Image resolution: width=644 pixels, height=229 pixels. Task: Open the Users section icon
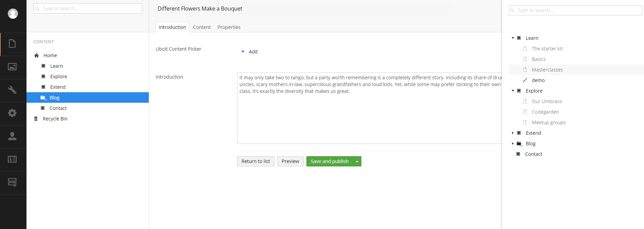coord(12,136)
